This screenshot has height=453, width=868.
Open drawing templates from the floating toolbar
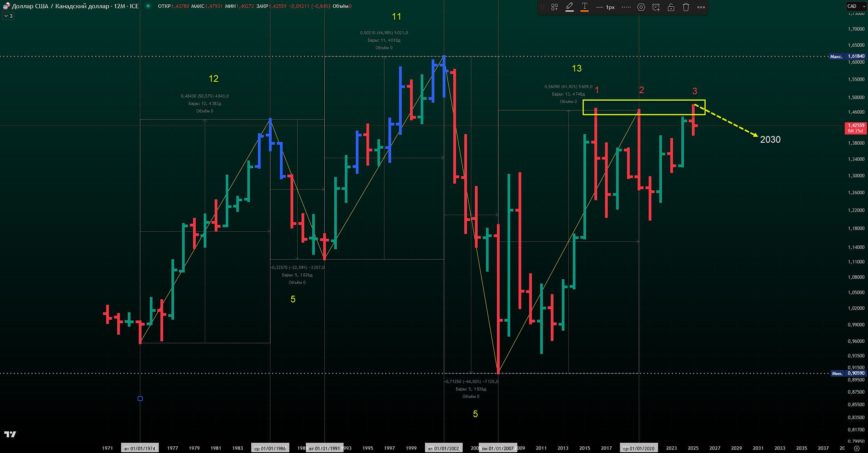point(555,7)
